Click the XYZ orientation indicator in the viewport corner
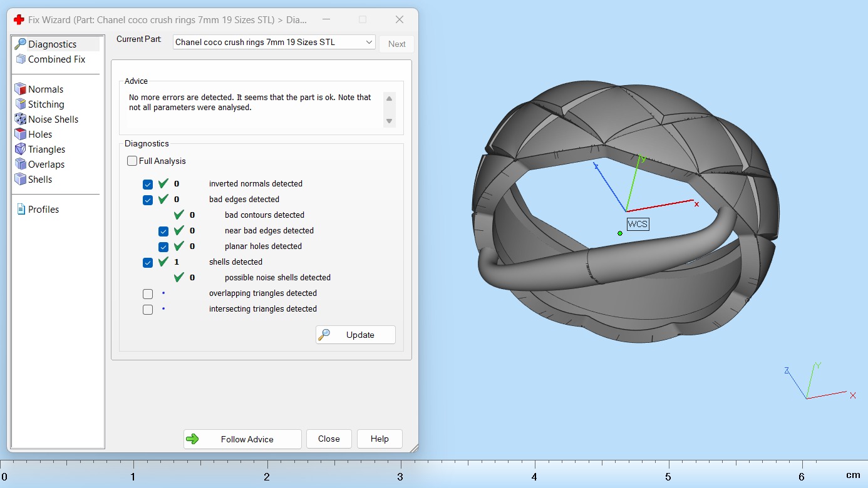Viewport: 868px width, 488px height. click(819, 381)
